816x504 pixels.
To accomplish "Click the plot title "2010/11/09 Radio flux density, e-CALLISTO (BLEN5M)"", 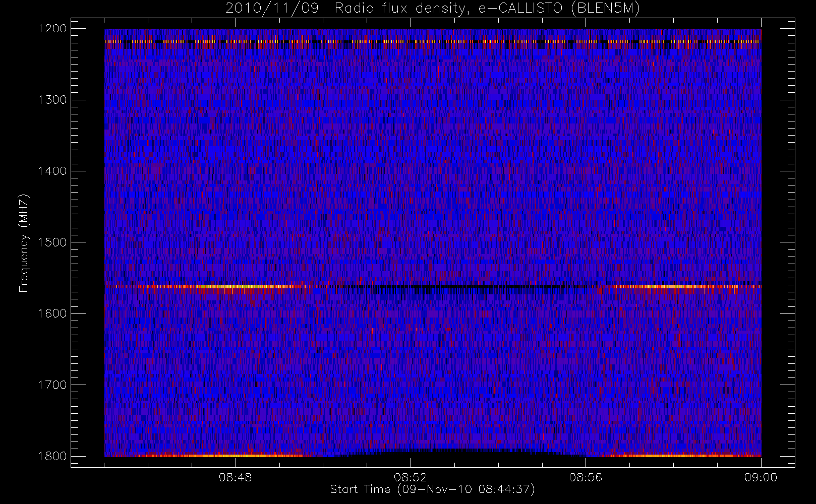I will (x=432, y=9).
